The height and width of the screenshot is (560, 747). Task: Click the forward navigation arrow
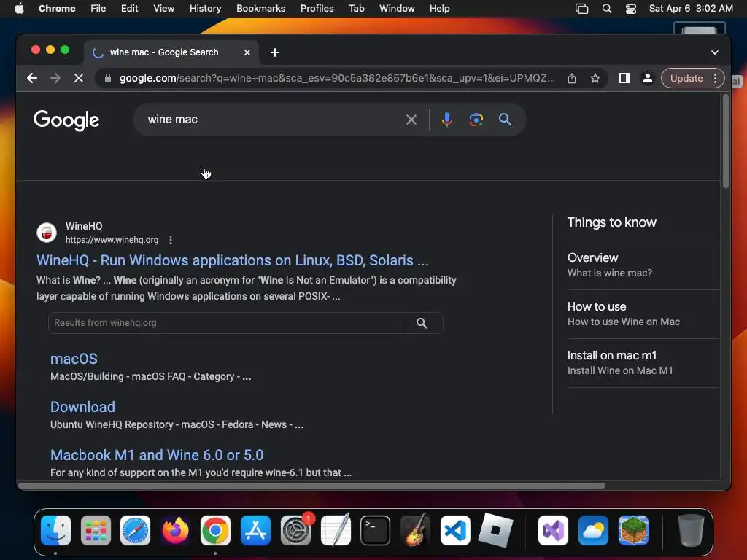pyautogui.click(x=55, y=78)
